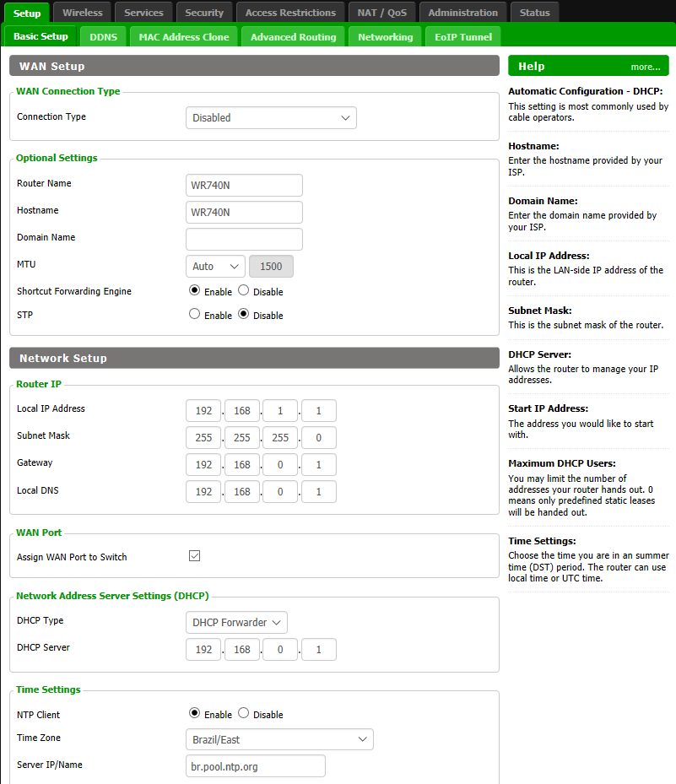Toggle Assign WAN Port to Switch checkbox
Screen dimensions: 676x784
pyautogui.click(x=194, y=556)
